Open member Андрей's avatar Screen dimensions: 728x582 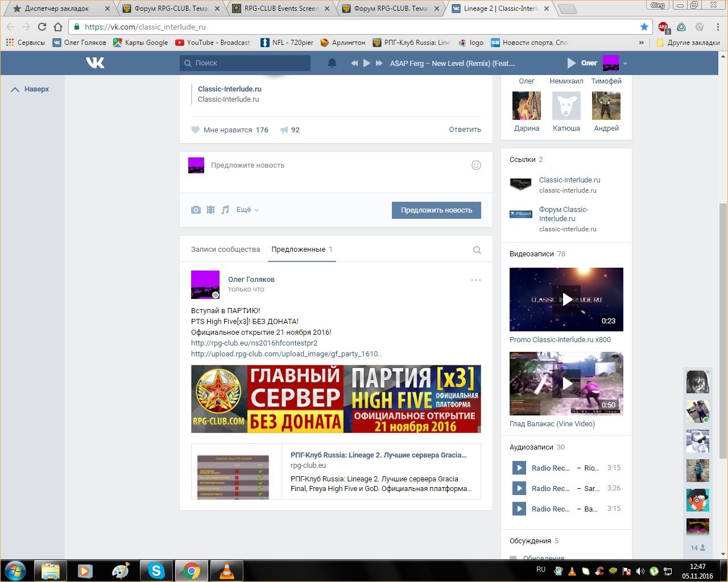click(x=606, y=106)
